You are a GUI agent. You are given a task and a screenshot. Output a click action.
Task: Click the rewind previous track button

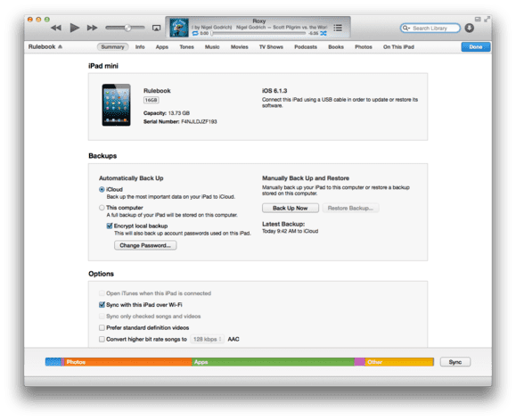(x=56, y=28)
